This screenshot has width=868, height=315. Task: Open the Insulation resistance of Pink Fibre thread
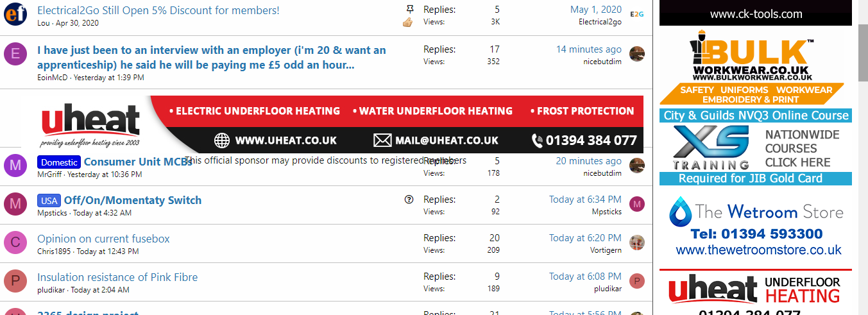(117, 277)
